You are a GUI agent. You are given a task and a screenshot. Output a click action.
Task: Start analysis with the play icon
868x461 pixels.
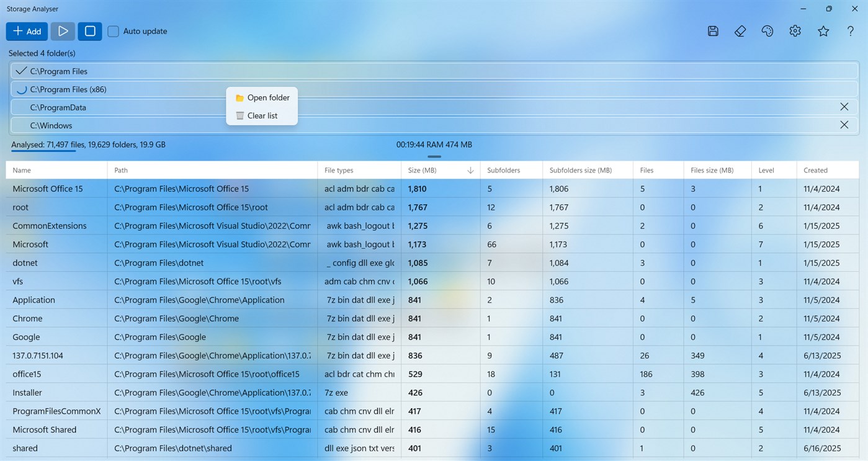click(x=62, y=30)
